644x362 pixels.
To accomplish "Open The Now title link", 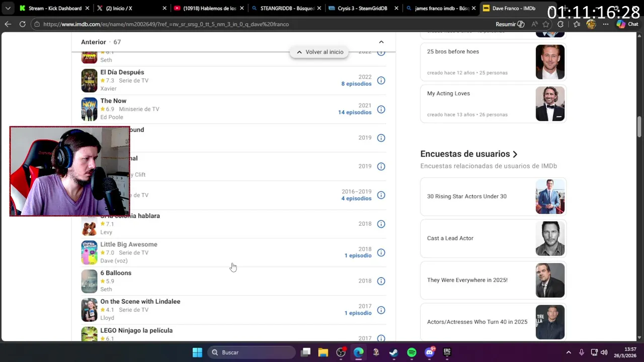I will (113, 101).
